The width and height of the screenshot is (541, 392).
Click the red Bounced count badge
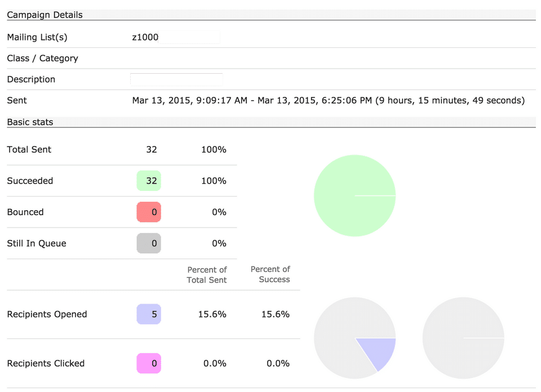point(149,212)
